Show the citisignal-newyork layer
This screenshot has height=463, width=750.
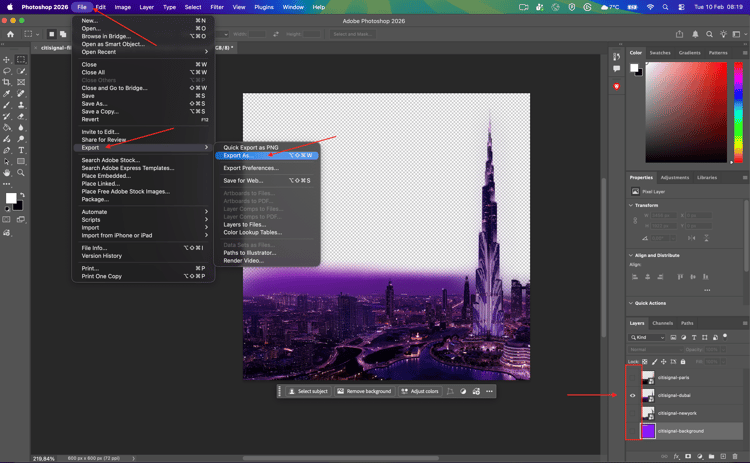click(x=633, y=413)
